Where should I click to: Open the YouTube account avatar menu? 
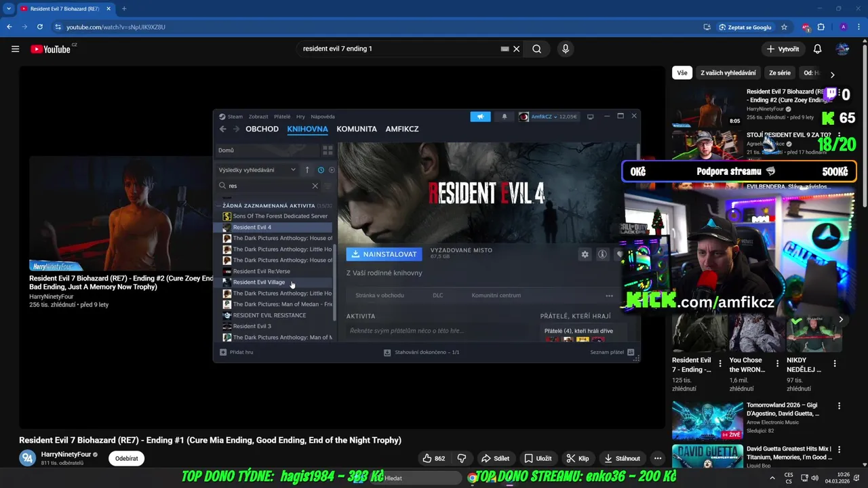point(842,49)
